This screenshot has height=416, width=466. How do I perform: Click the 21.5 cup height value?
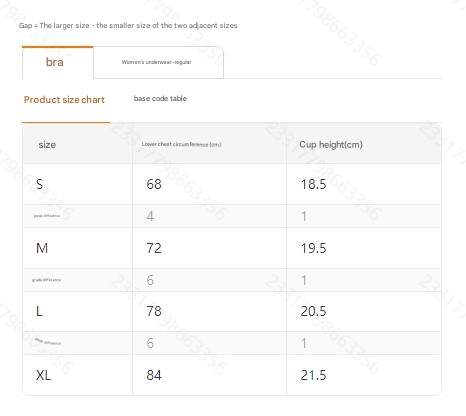313,375
